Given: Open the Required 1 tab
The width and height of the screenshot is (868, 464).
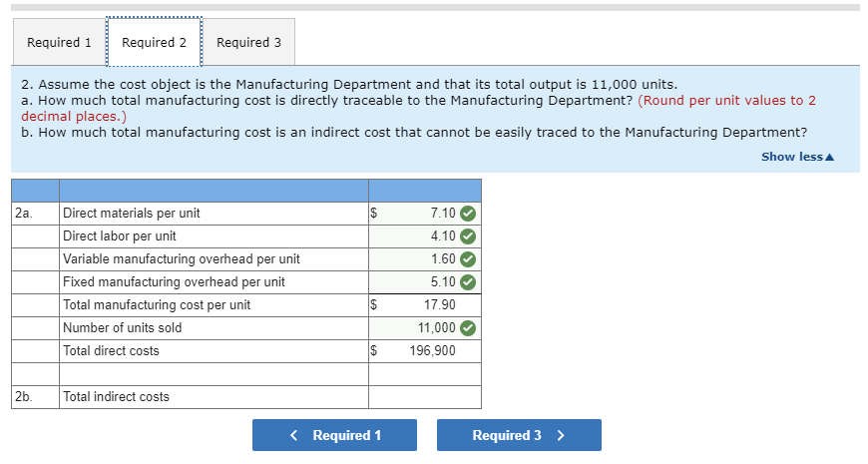Looking at the screenshot, I should (59, 42).
